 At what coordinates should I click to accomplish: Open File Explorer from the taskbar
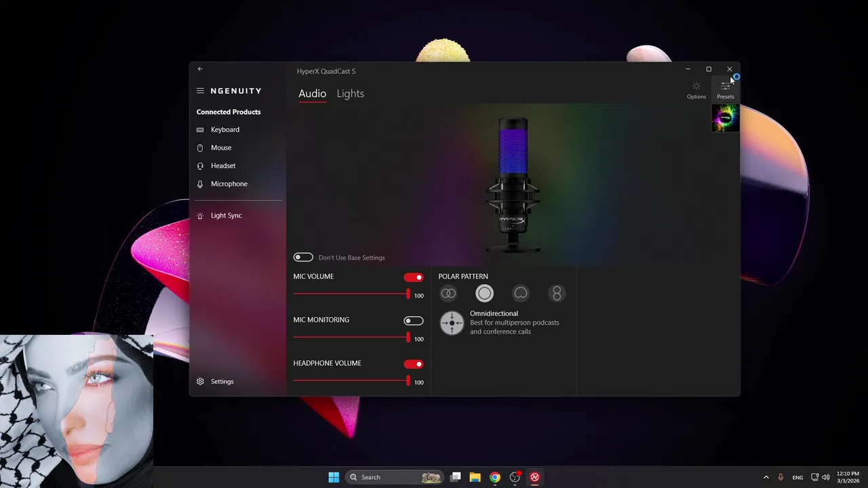475,477
